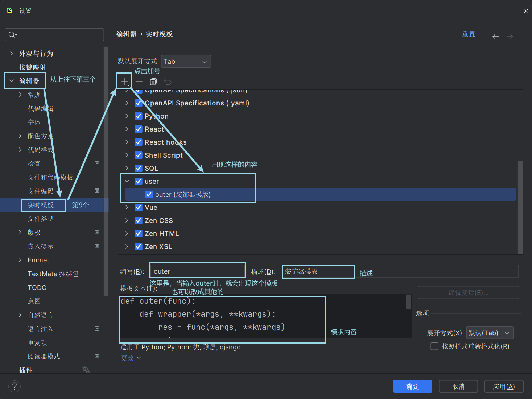This screenshot has height=399, width=532.
Task: Open the 展开方式 默认(Tab) dropdown
Action: (x=489, y=333)
